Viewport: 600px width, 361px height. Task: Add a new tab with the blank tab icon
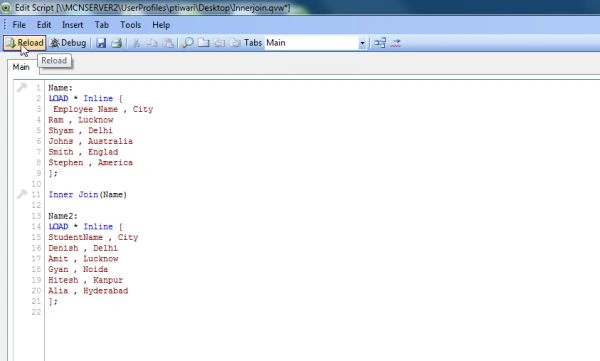(x=204, y=43)
